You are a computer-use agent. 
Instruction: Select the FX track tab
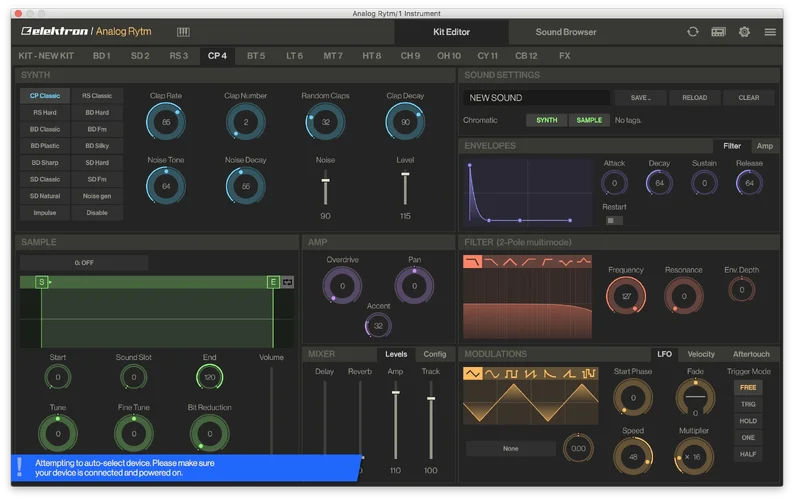pyautogui.click(x=565, y=56)
